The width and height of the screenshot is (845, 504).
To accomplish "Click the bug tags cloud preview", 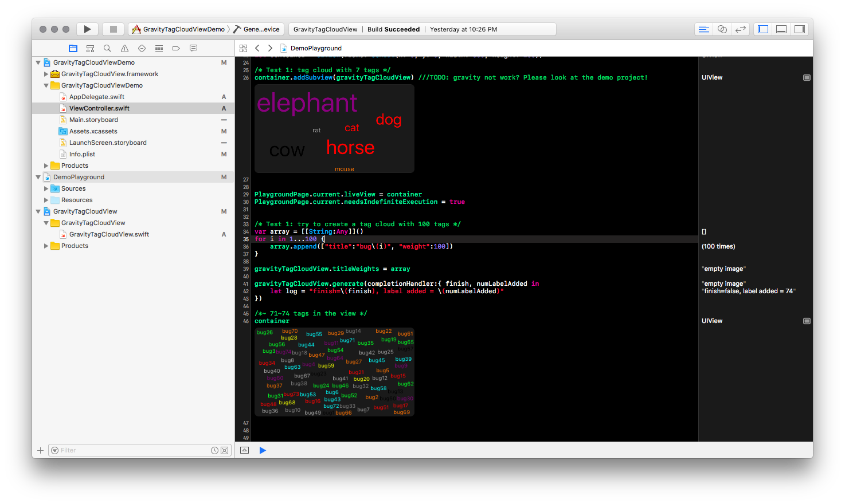I will coord(334,372).
